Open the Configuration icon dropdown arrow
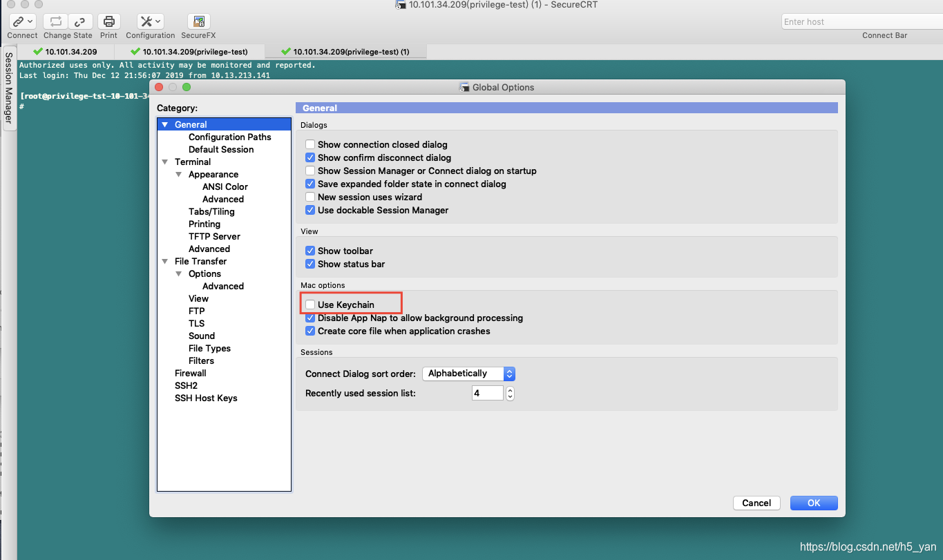 158,21
